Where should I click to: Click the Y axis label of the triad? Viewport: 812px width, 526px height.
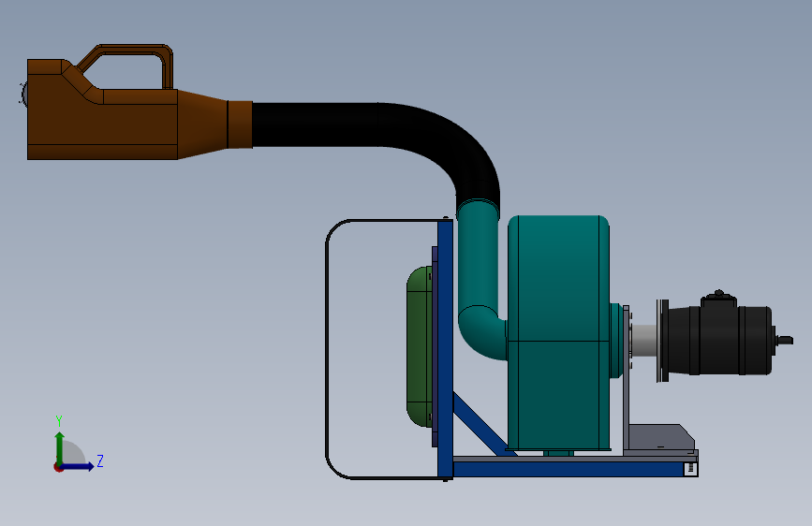tap(59, 421)
